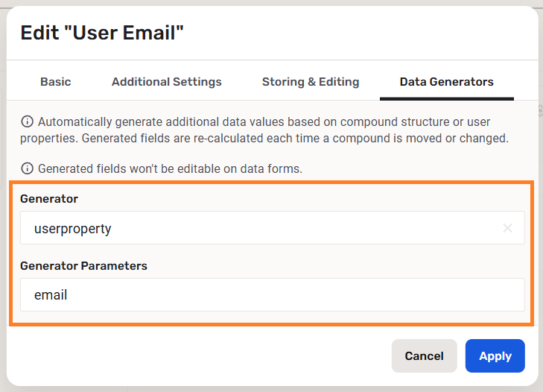Select the Data Generators tab
543x392 pixels.
point(447,82)
